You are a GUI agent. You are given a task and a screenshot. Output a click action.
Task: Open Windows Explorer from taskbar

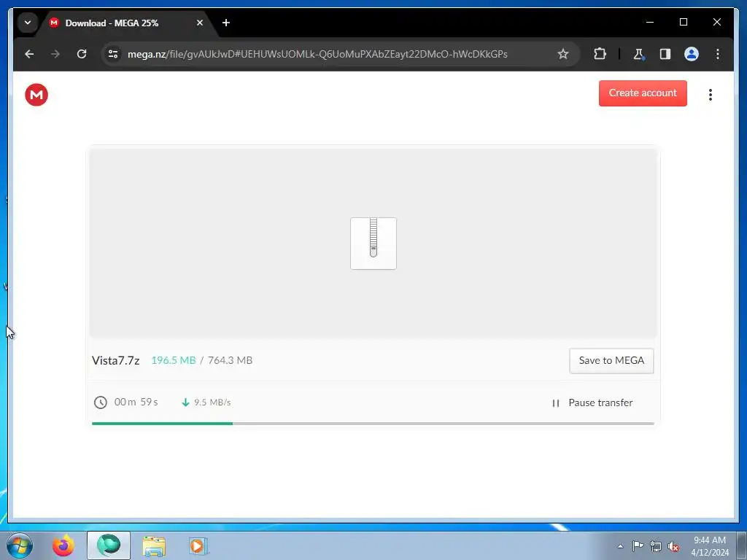154,546
